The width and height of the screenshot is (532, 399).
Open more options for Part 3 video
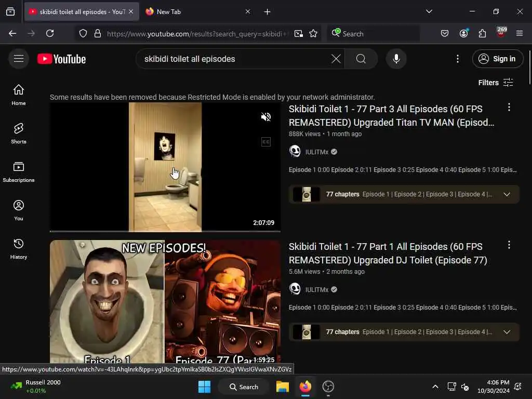[509, 108]
